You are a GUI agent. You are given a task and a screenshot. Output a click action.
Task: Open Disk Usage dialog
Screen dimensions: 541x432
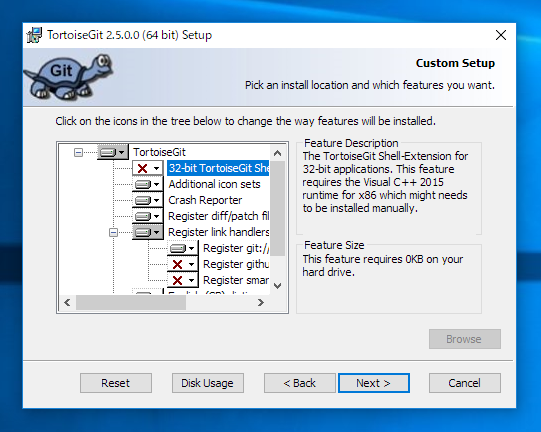point(208,383)
